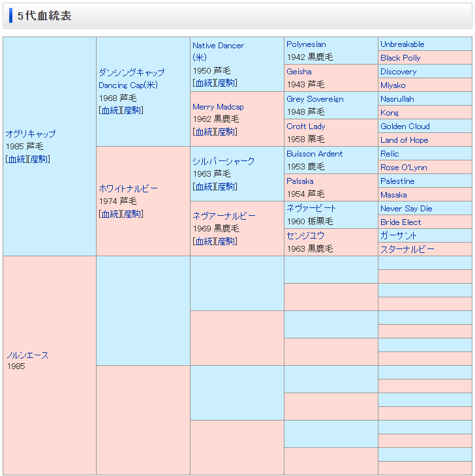The width and height of the screenshot is (475, 476).
Task: Open the ネヴァーナルビー link
Action: [x=224, y=216]
